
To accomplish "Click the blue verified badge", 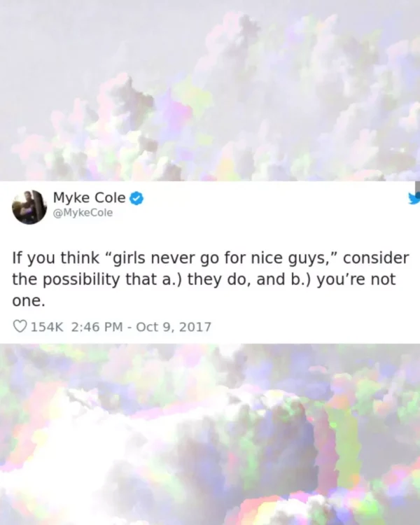I will 136,198.
